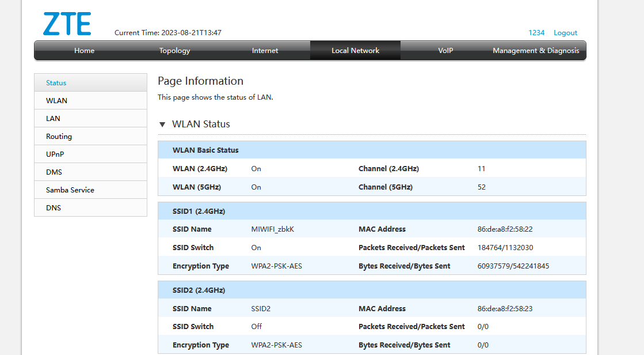Open WLAN settings in sidebar
Screen dimensions: 644x355
point(56,101)
